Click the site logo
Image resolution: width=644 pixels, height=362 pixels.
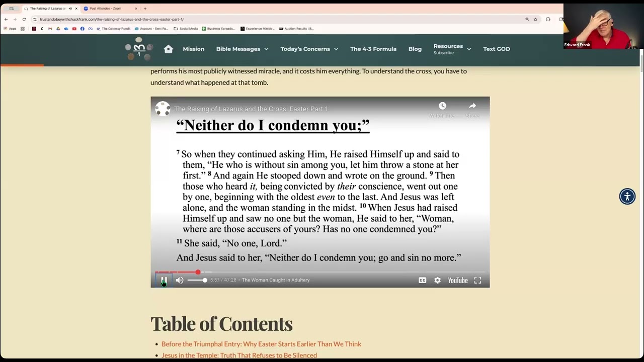coord(138,49)
